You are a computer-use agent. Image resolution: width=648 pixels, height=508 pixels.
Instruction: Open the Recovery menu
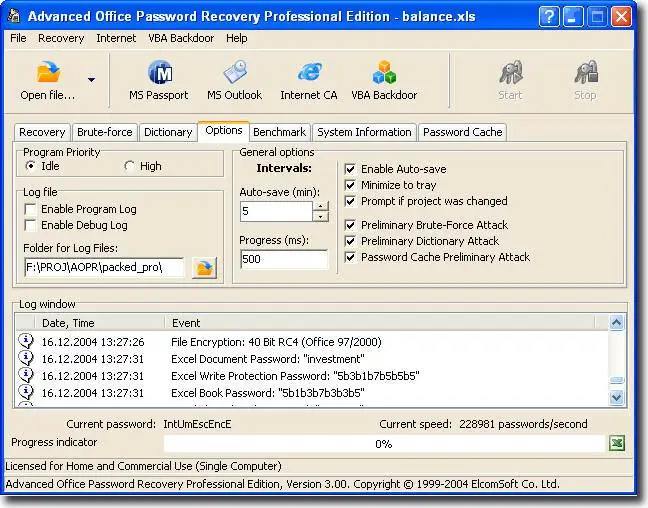(61, 38)
